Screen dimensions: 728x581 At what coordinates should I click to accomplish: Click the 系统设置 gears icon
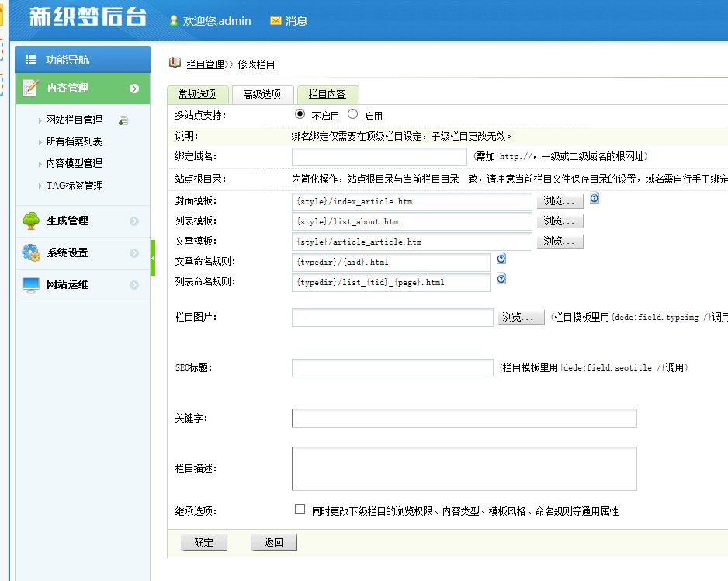(31, 252)
